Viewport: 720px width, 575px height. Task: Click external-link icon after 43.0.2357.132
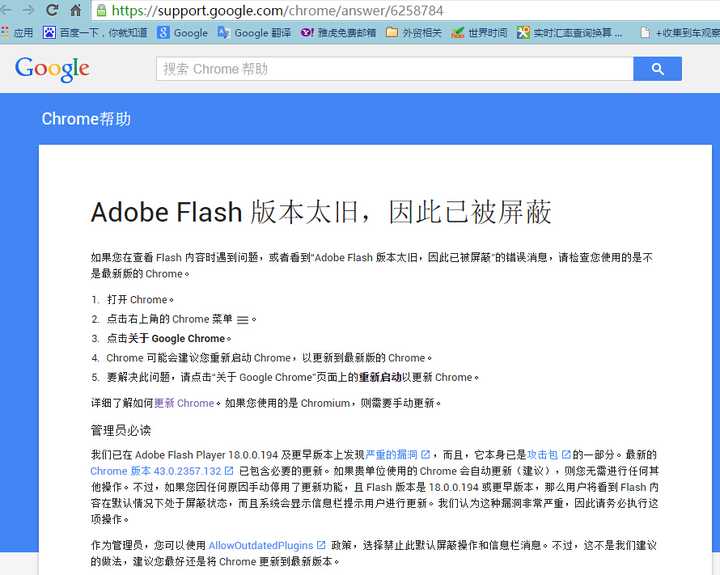pos(229,471)
